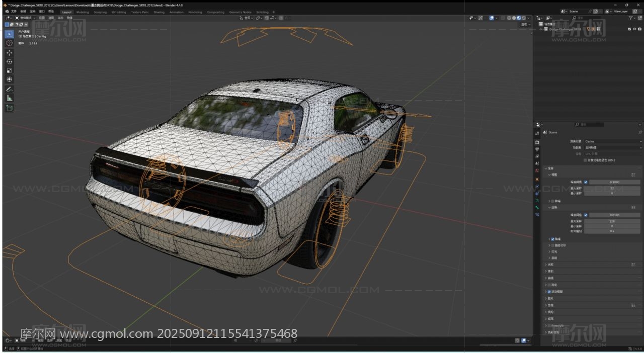Click the Scene selector field

click(579, 11)
